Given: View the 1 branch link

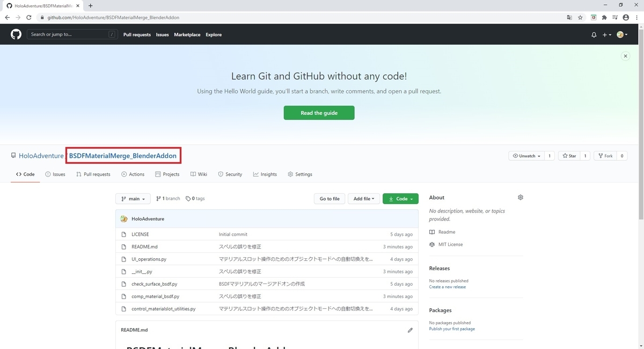Looking at the screenshot, I should [x=169, y=199].
